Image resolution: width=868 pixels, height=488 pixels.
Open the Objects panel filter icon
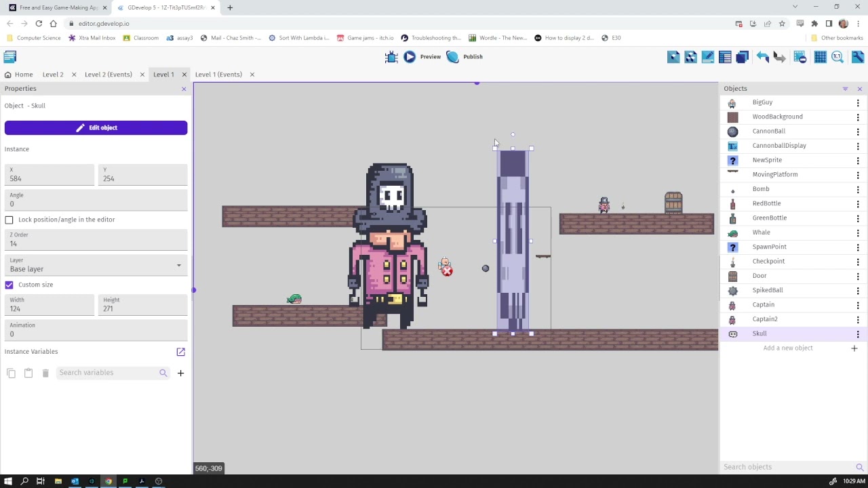pyautogui.click(x=845, y=89)
